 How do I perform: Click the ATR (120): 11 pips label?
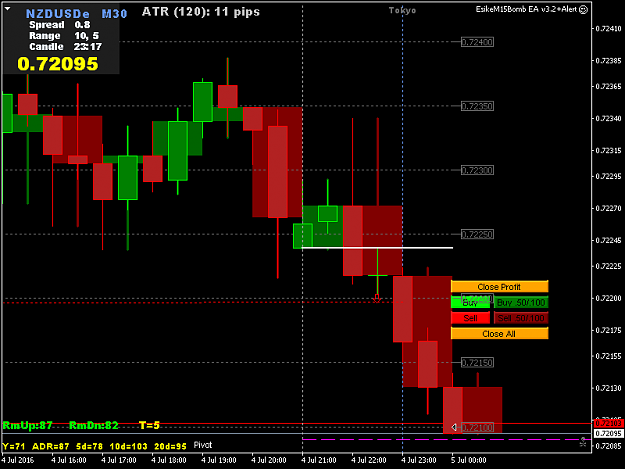(201, 12)
